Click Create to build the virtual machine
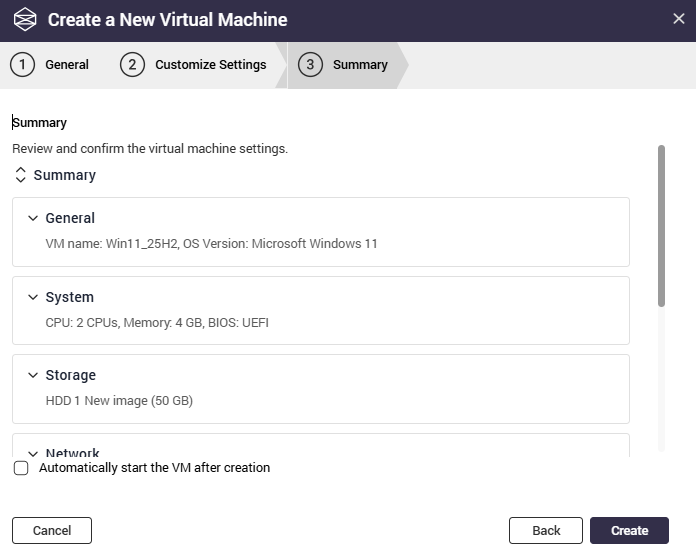Screen dimensions: 696x551 click(x=629, y=530)
